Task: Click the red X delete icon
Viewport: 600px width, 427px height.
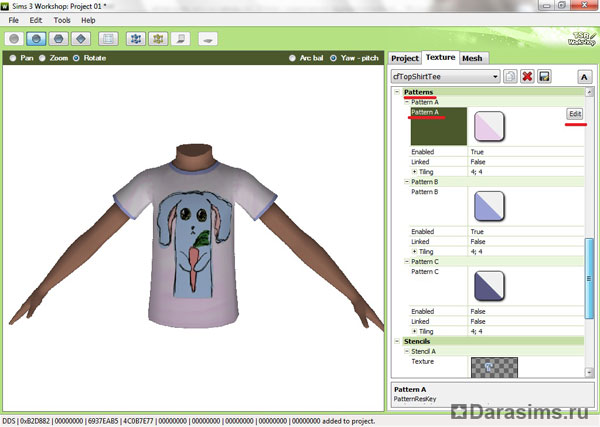Action: (x=527, y=77)
